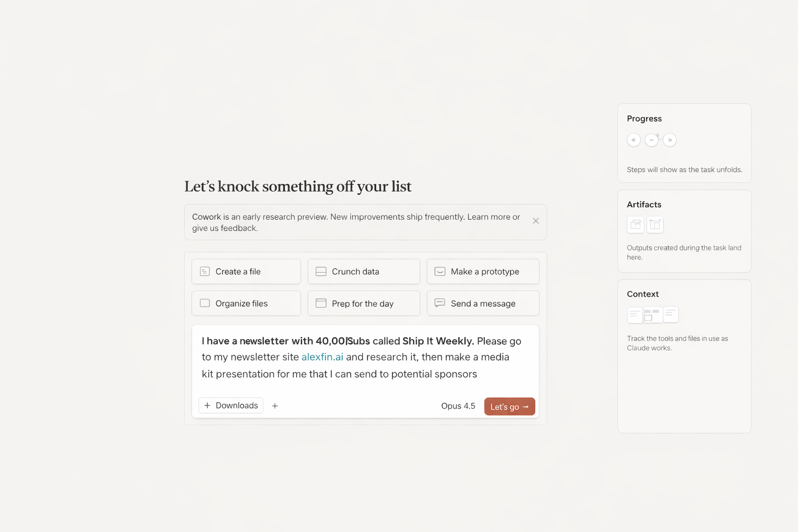Open the Downloads folder selector
Image resolution: width=798 pixels, height=532 pixels.
tap(231, 406)
